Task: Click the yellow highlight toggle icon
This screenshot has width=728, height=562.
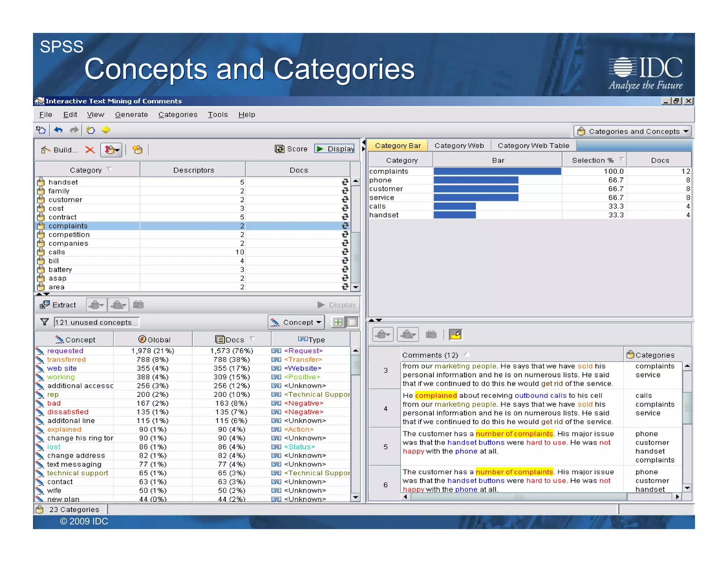Action: [x=455, y=334]
